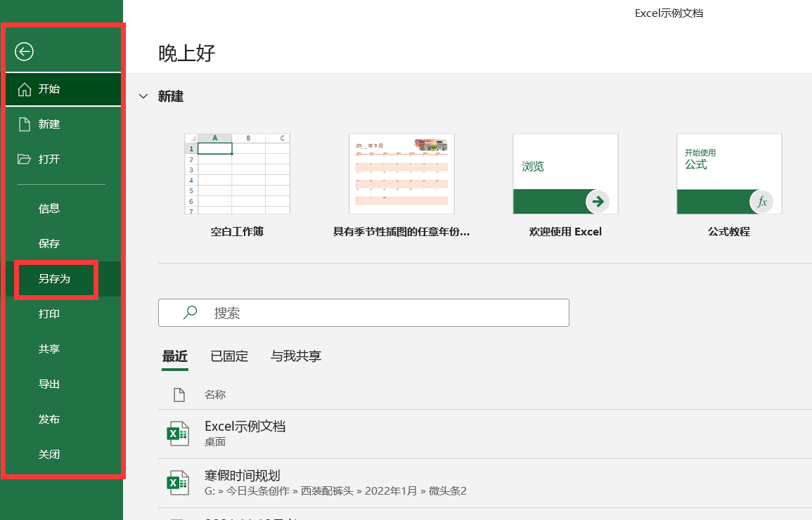The width and height of the screenshot is (812, 520).
Task: Click the 桌面 location text
Action: (215, 442)
